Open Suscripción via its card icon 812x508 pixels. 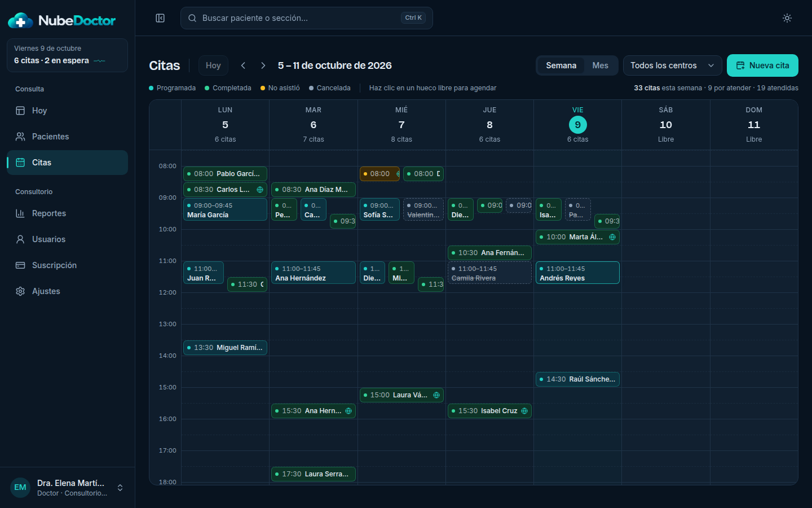[20, 265]
